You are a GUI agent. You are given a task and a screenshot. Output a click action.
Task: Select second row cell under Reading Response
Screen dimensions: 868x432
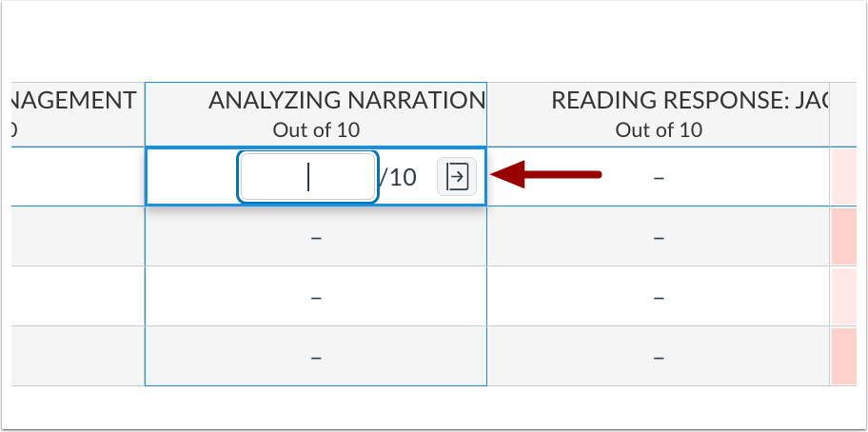pyautogui.click(x=659, y=237)
